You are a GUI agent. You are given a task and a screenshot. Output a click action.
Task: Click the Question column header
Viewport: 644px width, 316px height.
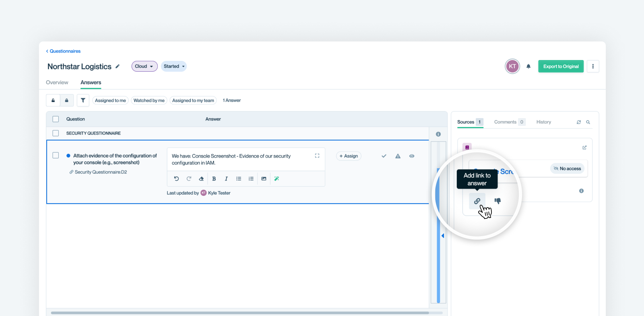coord(76,119)
